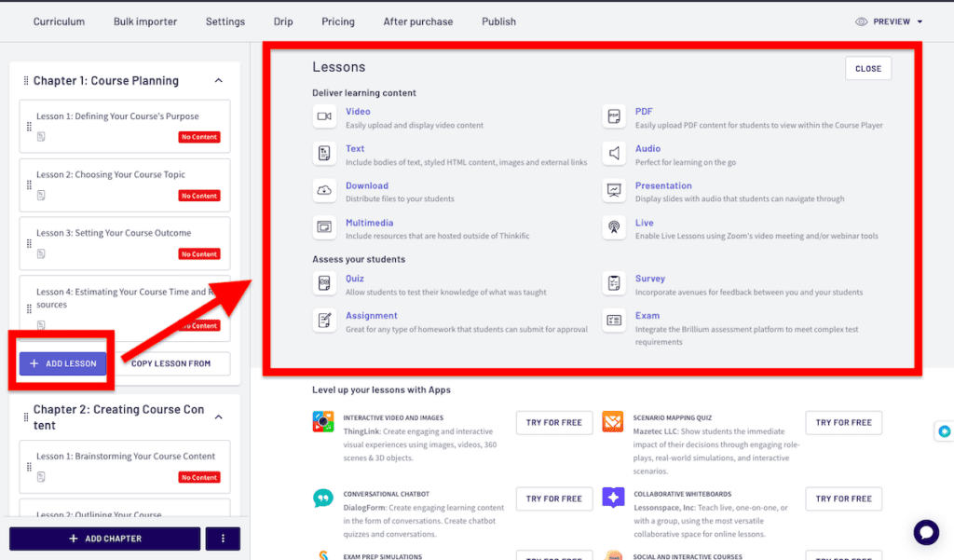
Task: Select the Video lesson type icon
Action: (x=324, y=116)
